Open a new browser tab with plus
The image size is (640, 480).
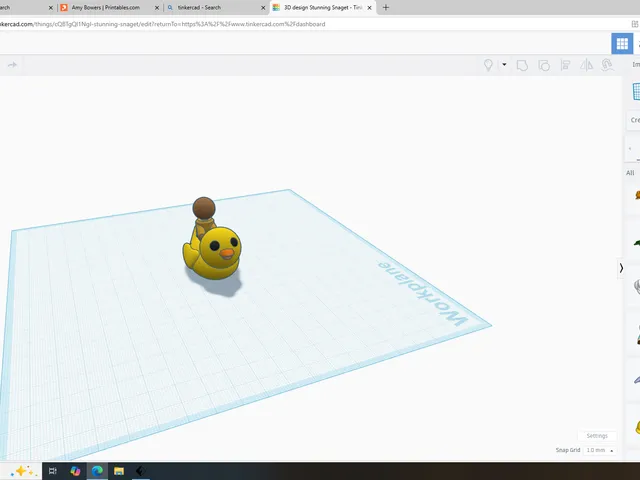click(386, 7)
